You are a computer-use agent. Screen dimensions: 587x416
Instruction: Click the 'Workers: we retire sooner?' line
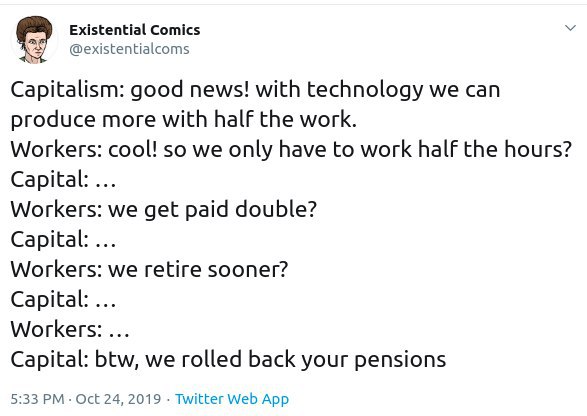pyautogui.click(x=149, y=269)
